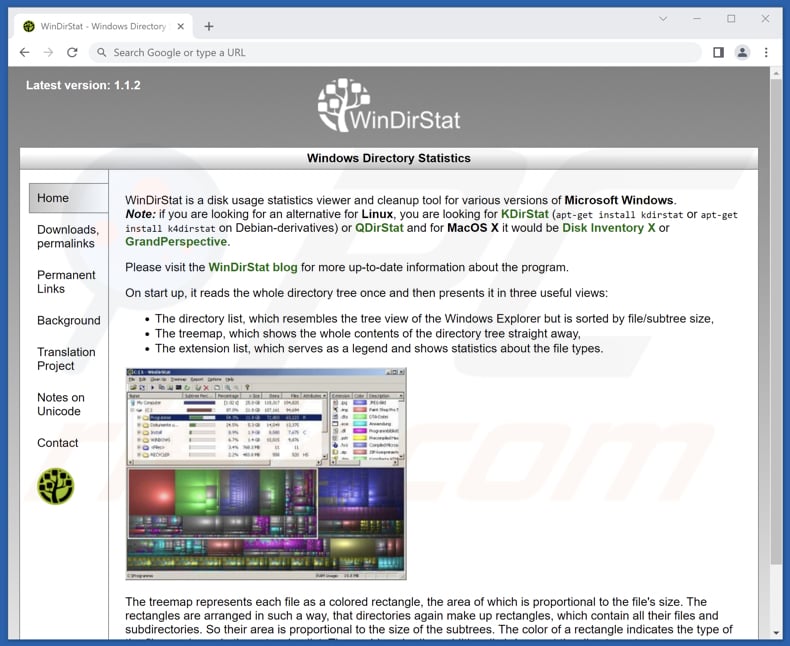Close the WinDirStat browser tab
The height and width of the screenshot is (646, 790).
180,26
